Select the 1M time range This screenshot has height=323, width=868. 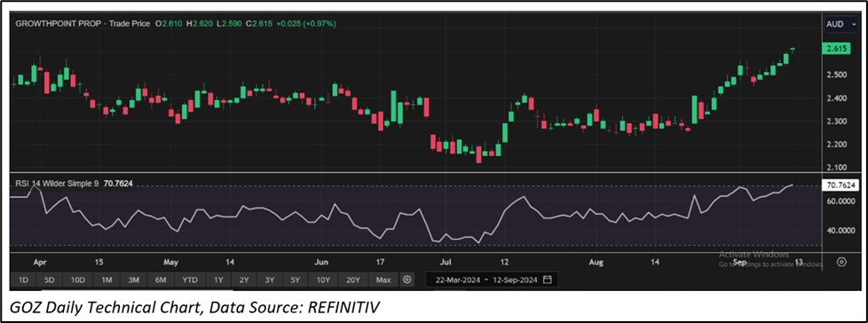click(x=106, y=280)
